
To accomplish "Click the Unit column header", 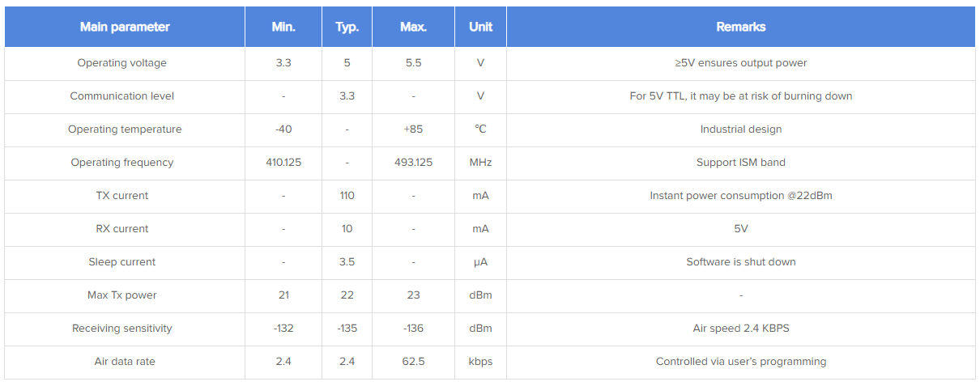I will click(x=480, y=27).
